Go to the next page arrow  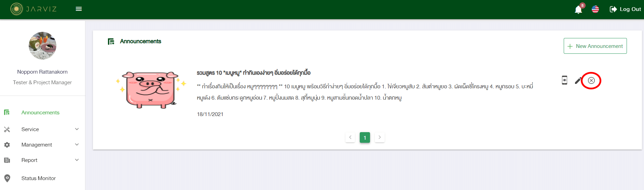(380, 137)
